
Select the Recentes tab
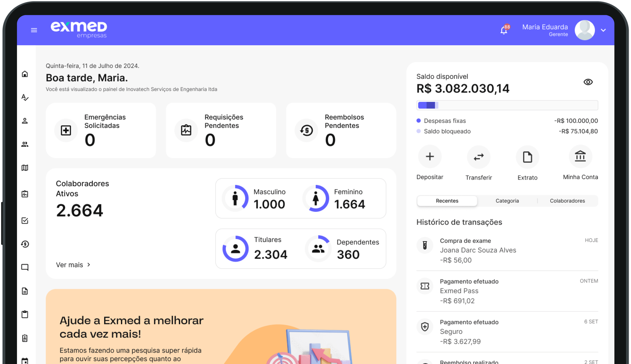(x=447, y=201)
